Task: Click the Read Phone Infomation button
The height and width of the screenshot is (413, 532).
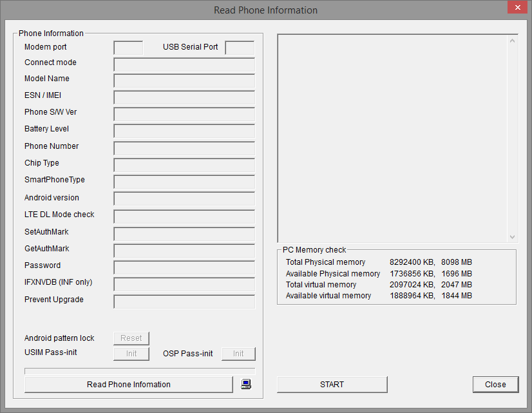Action: (x=128, y=385)
